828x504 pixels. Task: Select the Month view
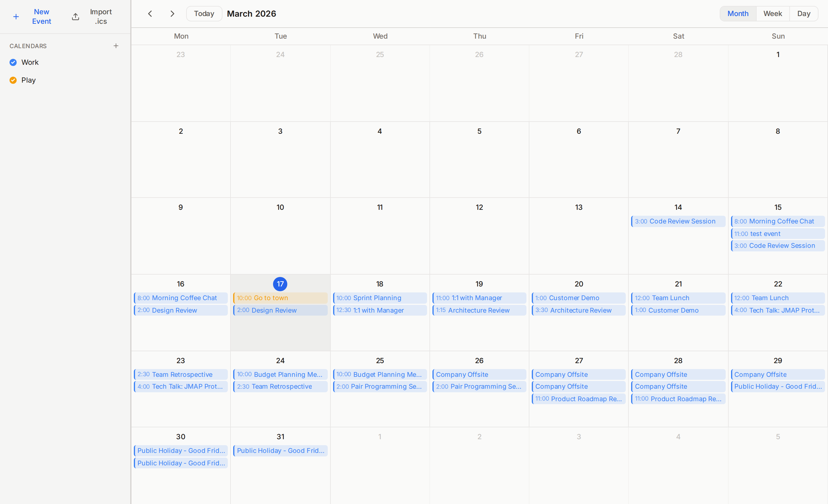click(738, 13)
